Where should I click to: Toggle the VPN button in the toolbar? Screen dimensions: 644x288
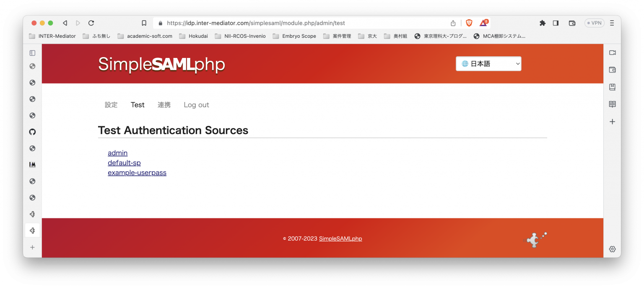tap(594, 23)
